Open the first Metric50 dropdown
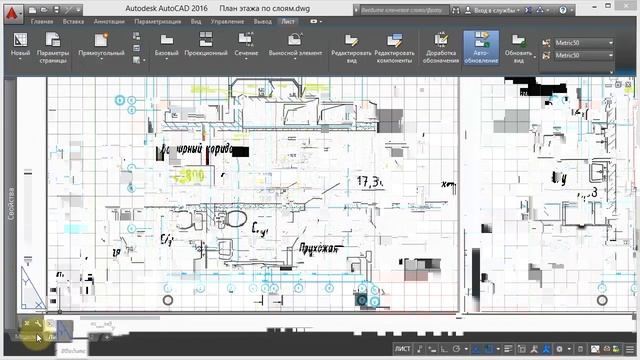Image resolution: width=640 pixels, height=360 pixels. [x=584, y=43]
